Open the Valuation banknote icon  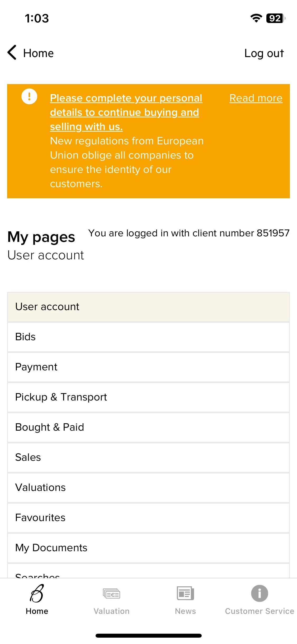click(111, 594)
